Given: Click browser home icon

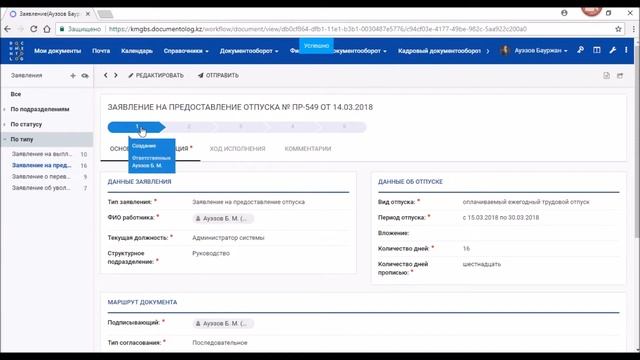Looking at the screenshot, I should 47,29.
